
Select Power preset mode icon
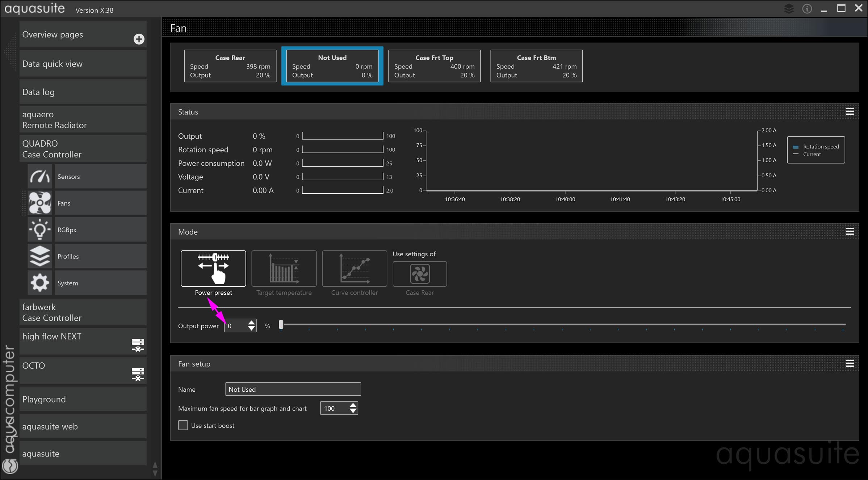(213, 268)
